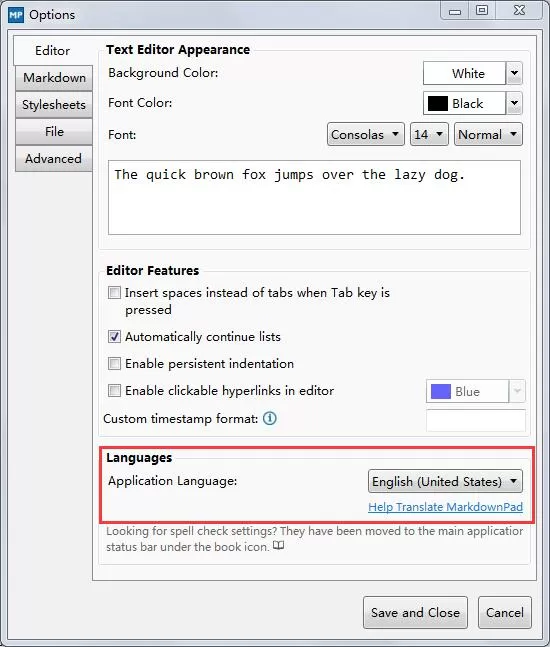Viewport: 550px width, 647px height.
Task: Switch to the Stylesheets tab
Action: pos(54,105)
